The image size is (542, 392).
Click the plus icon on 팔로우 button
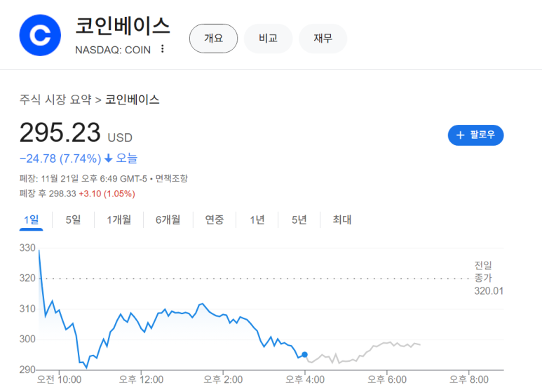click(461, 135)
